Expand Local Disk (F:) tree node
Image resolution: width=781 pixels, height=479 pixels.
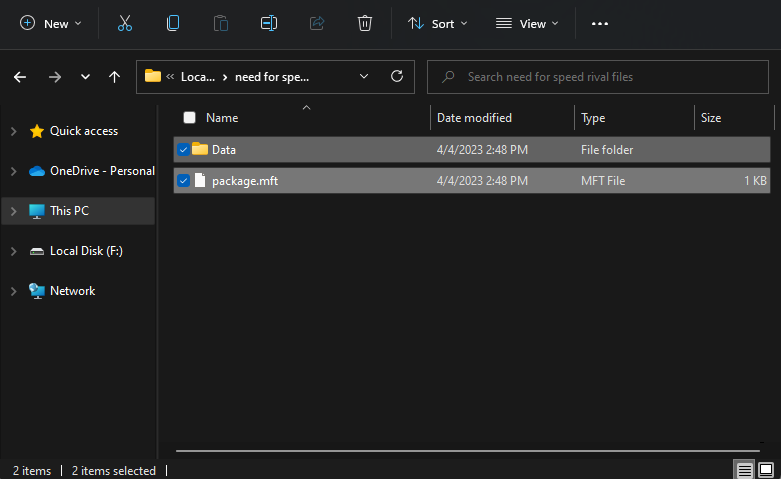(14, 251)
